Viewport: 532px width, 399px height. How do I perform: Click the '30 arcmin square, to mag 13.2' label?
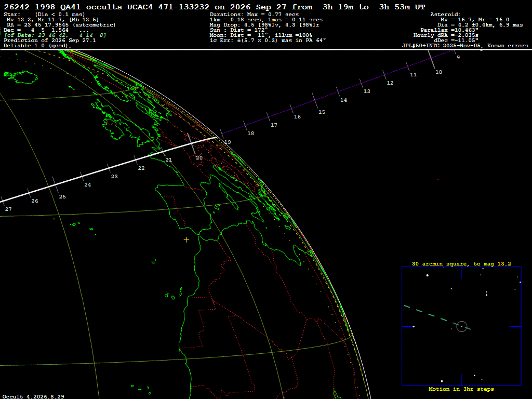pyautogui.click(x=461, y=263)
